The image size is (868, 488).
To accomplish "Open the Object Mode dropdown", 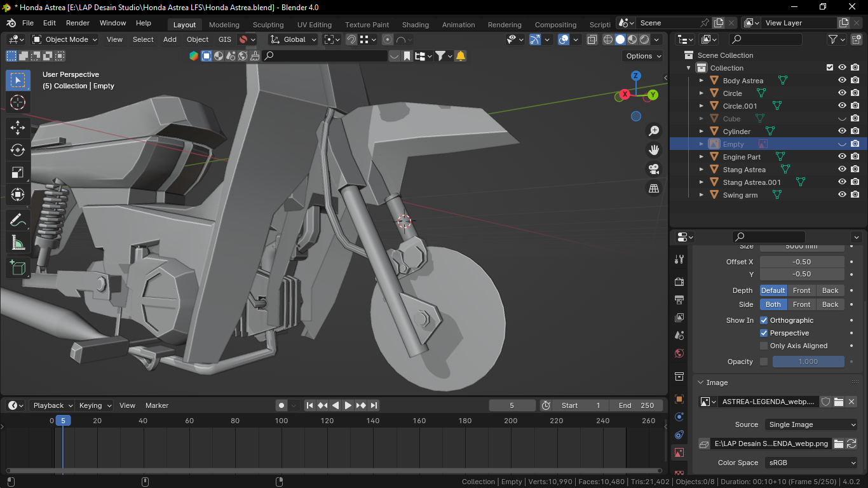I will (x=65, y=39).
